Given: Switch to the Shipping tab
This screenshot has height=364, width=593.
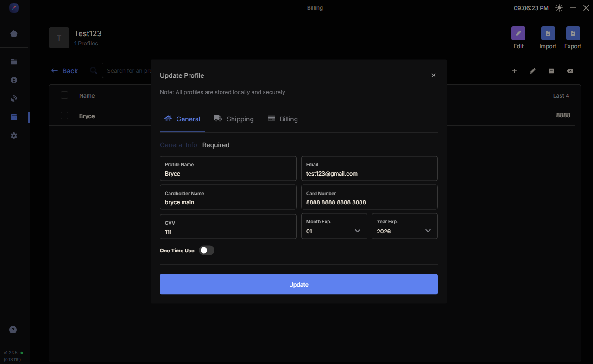Looking at the screenshot, I should tap(240, 119).
